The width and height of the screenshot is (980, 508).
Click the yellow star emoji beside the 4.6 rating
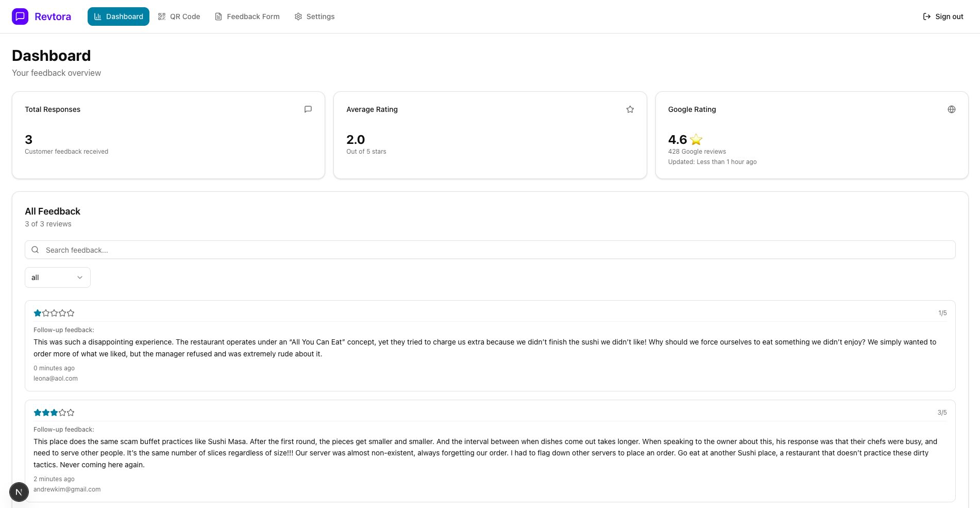coord(696,139)
